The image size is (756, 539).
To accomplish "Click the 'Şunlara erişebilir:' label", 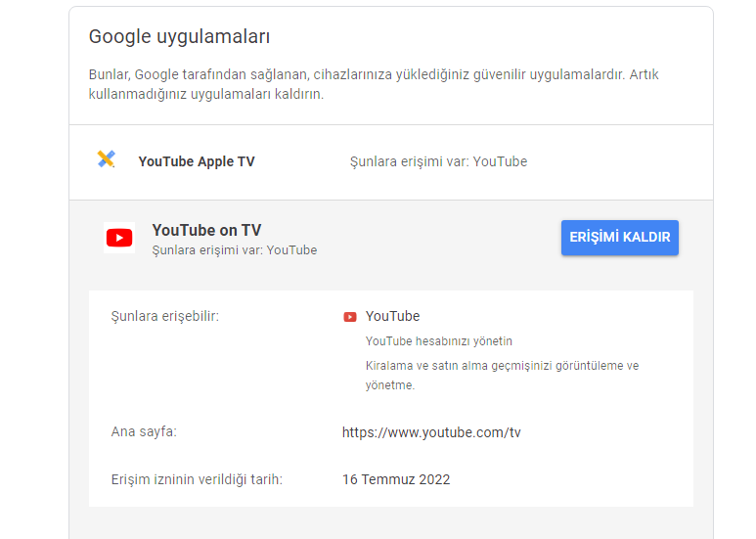I will 165,316.
